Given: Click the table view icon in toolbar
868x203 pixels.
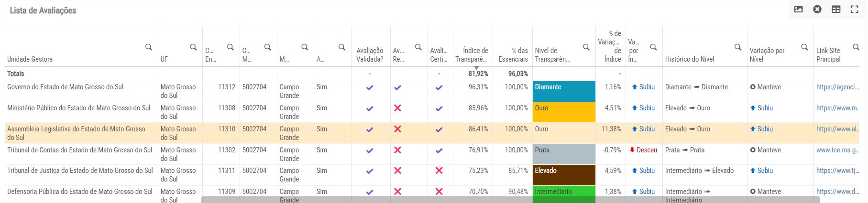Looking at the screenshot, I should click(836, 10).
